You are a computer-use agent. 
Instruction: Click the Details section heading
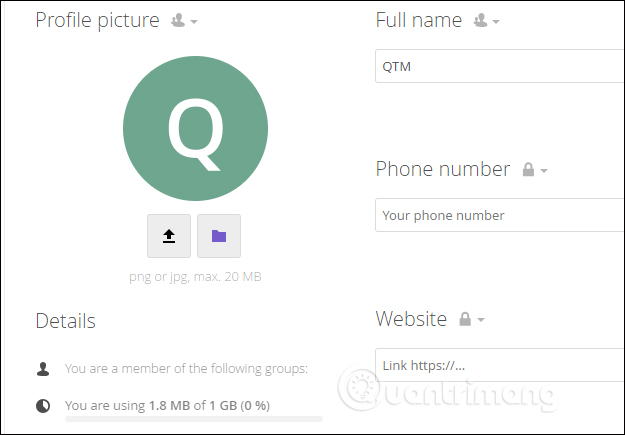(65, 321)
